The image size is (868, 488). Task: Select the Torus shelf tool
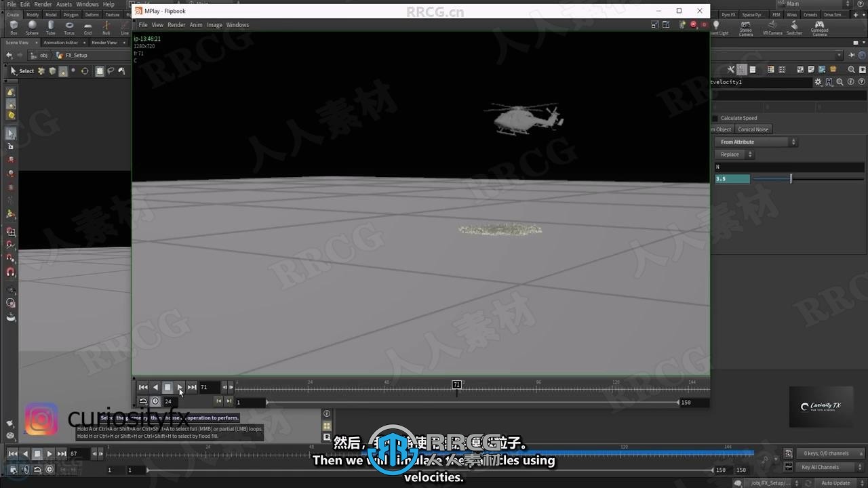pos(69,27)
